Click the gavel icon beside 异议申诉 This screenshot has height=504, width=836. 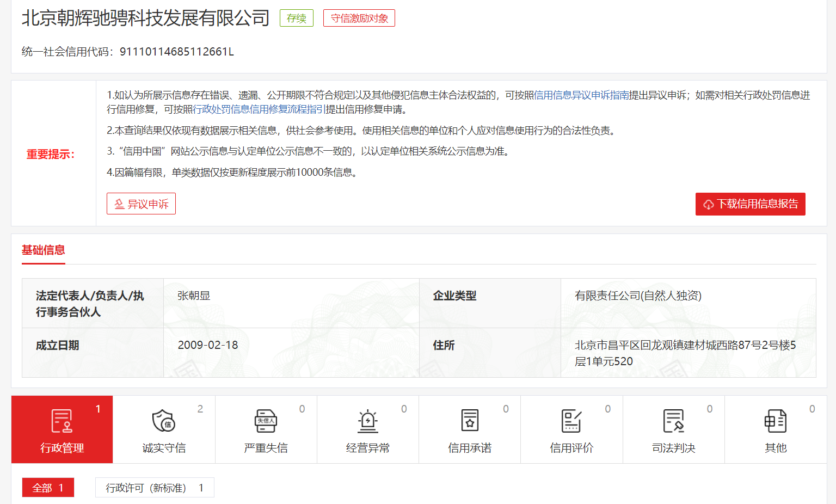click(x=119, y=204)
